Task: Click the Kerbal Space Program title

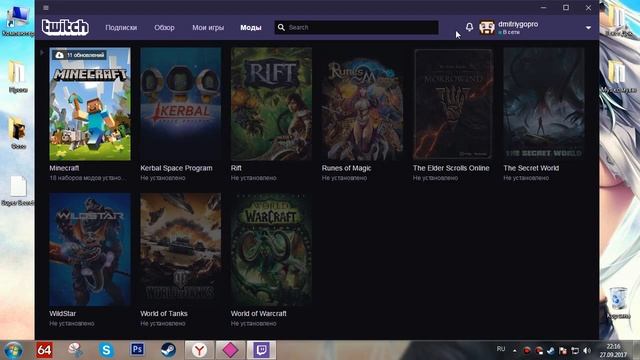Action: 176,168
